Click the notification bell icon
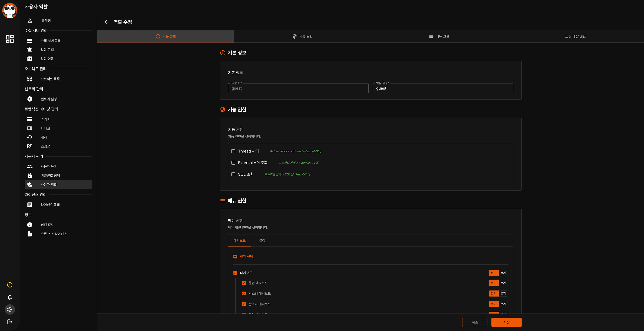This screenshot has height=331, width=644. pyautogui.click(x=10, y=297)
